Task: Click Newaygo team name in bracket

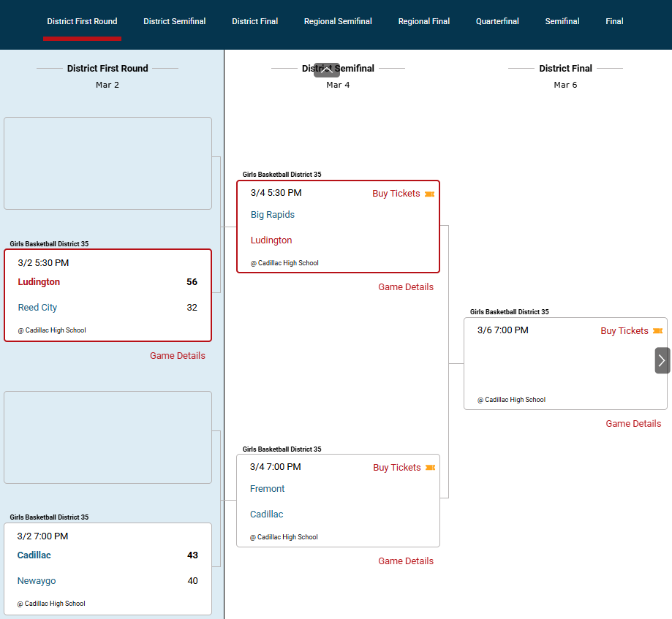Action: pyautogui.click(x=37, y=581)
